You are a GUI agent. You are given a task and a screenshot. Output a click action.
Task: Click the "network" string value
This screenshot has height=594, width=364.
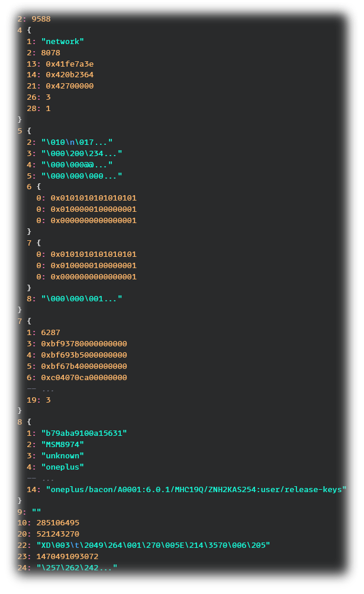point(62,41)
